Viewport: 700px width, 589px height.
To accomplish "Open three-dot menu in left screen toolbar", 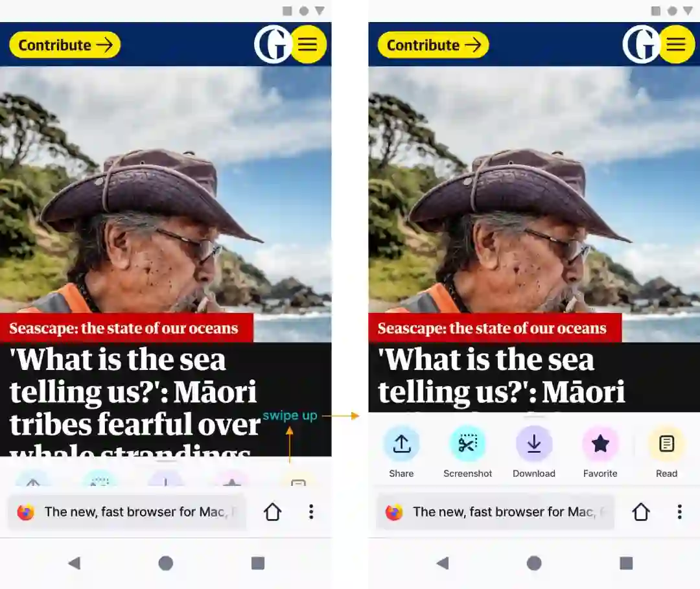I will click(x=311, y=512).
